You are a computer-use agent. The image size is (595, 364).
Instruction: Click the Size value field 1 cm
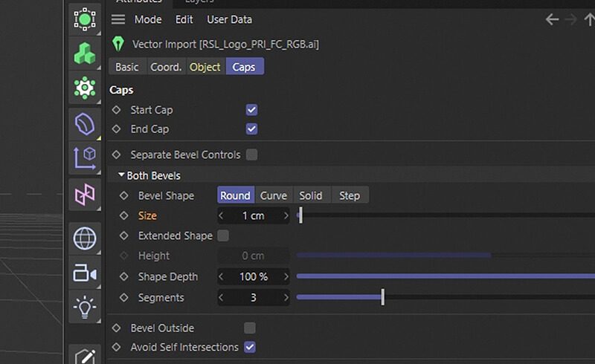(x=254, y=215)
